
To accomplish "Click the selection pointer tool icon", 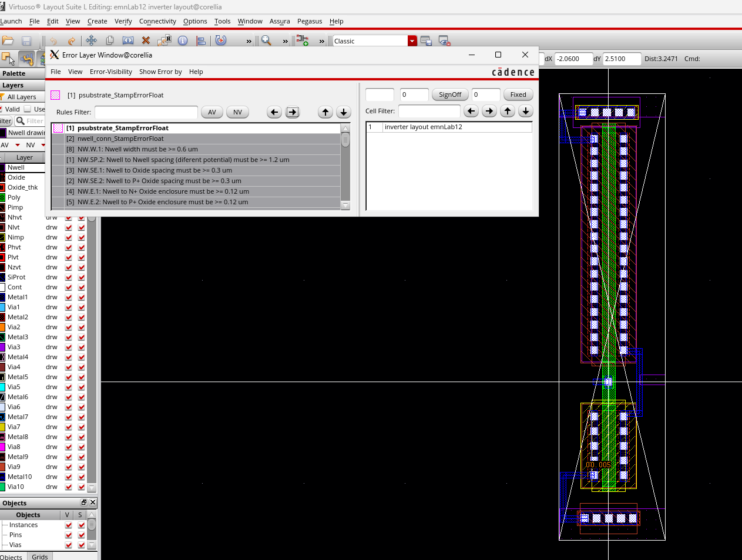I will 8,58.
